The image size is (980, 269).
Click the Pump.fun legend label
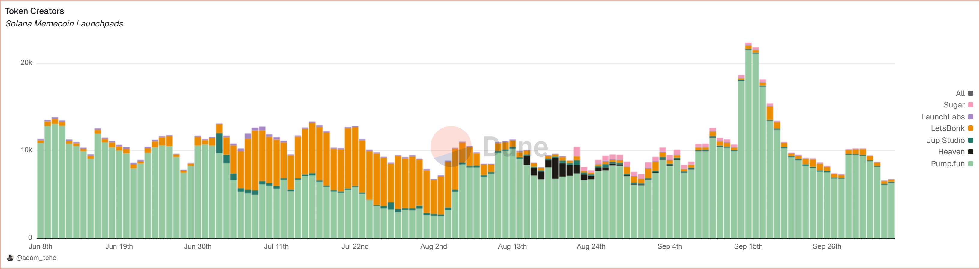pyautogui.click(x=947, y=164)
